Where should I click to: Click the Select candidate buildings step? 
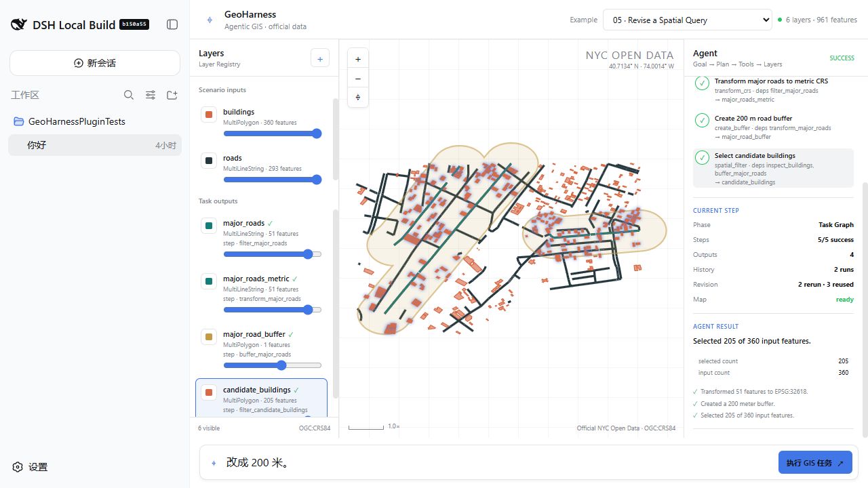point(773,168)
